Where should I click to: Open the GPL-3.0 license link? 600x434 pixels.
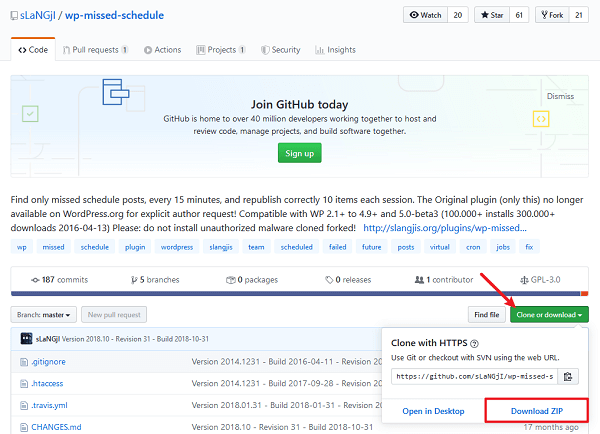[x=540, y=280]
